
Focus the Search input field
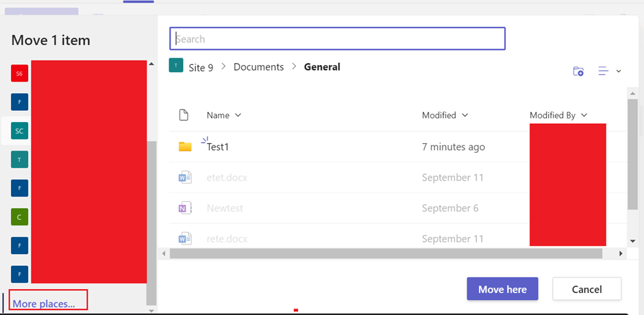(x=337, y=38)
